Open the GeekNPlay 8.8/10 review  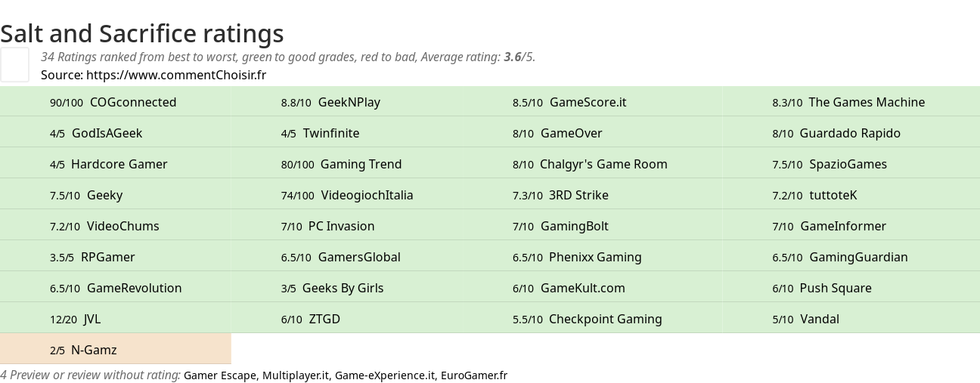click(x=347, y=102)
